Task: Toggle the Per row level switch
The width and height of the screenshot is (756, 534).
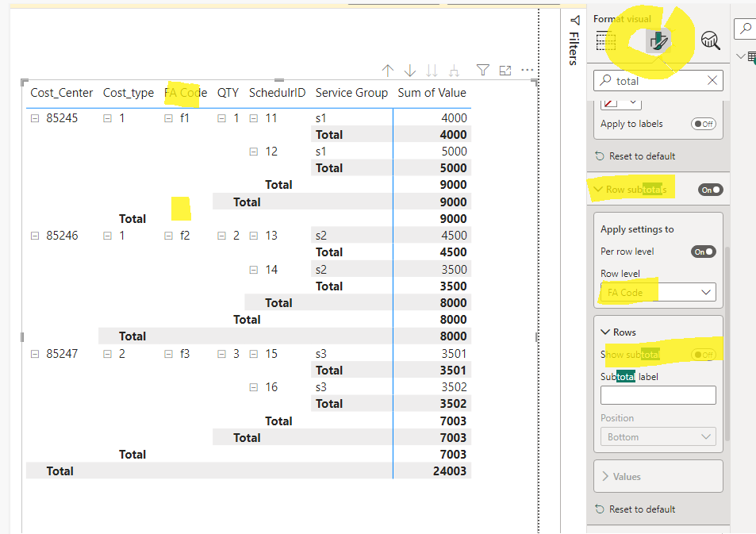Action: pos(703,252)
